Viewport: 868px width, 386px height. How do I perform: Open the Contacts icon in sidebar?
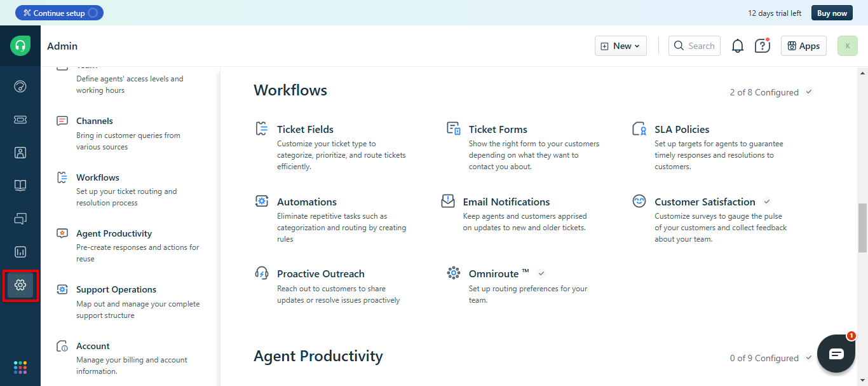pyautogui.click(x=20, y=153)
